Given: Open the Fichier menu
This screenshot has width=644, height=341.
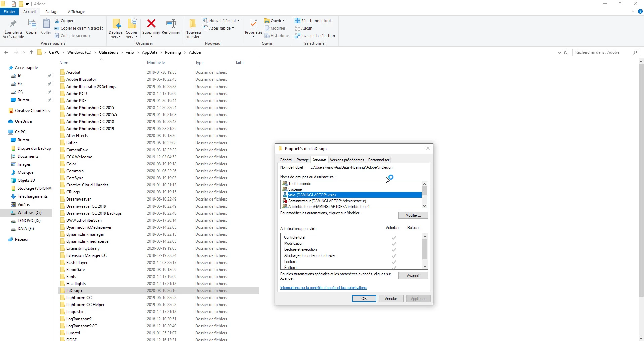Looking at the screenshot, I should [x=9, y=12].
